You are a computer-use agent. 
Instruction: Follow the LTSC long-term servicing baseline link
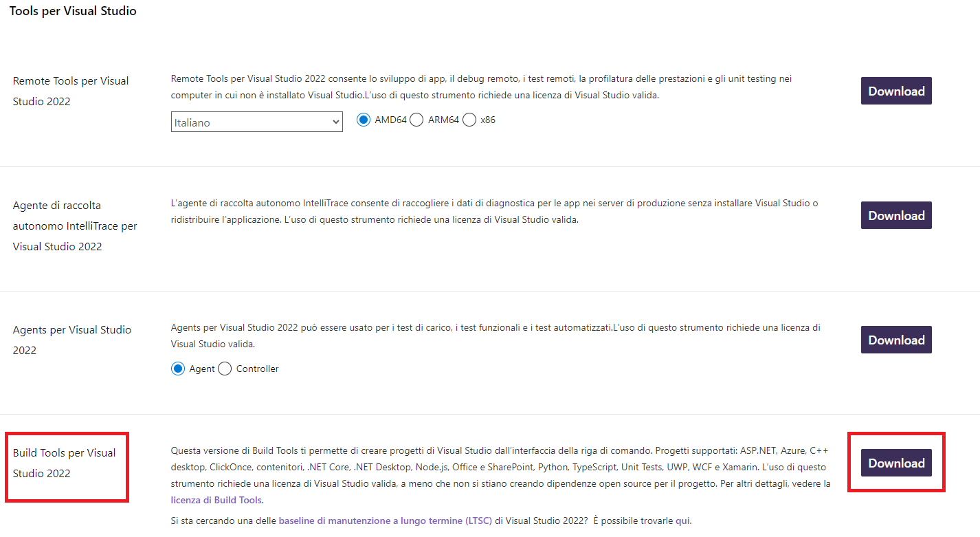point(385,520)
